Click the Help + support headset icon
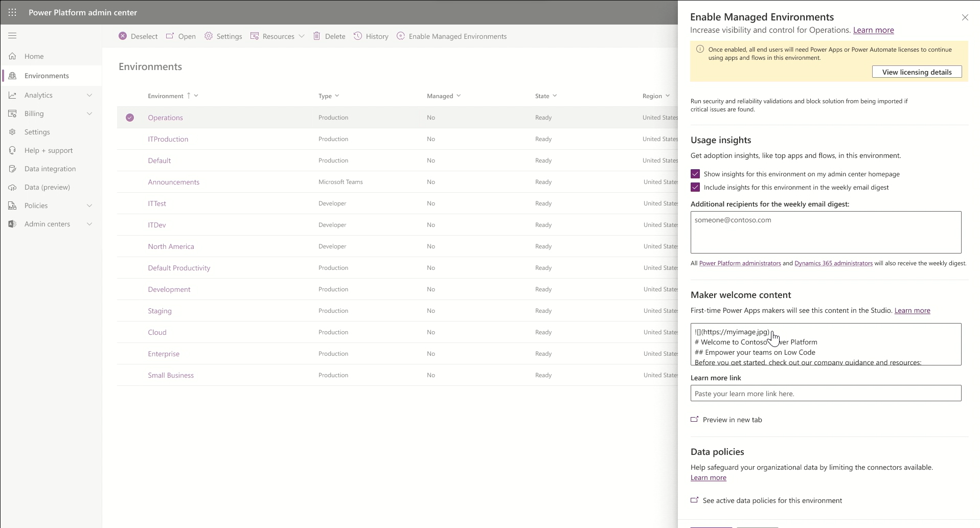The image size is (980, 528). (x=12, y=150)
